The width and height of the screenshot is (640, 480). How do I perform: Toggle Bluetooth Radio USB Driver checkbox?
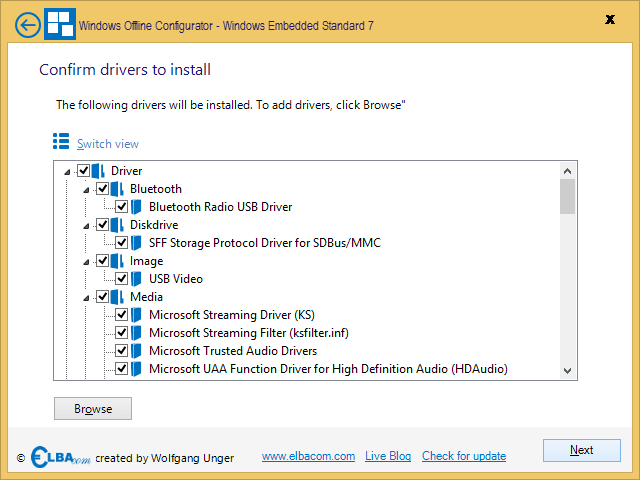coord(121,206)
